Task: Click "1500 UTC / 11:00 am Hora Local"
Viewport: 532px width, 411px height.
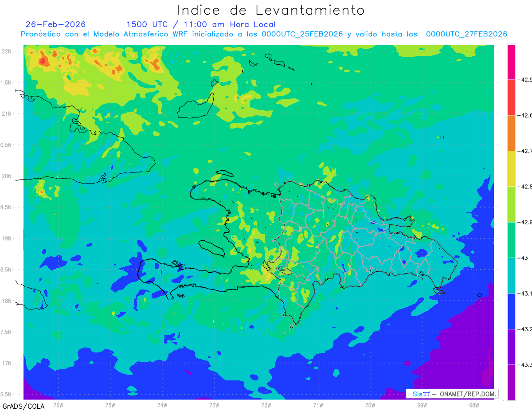Action: 201,24
